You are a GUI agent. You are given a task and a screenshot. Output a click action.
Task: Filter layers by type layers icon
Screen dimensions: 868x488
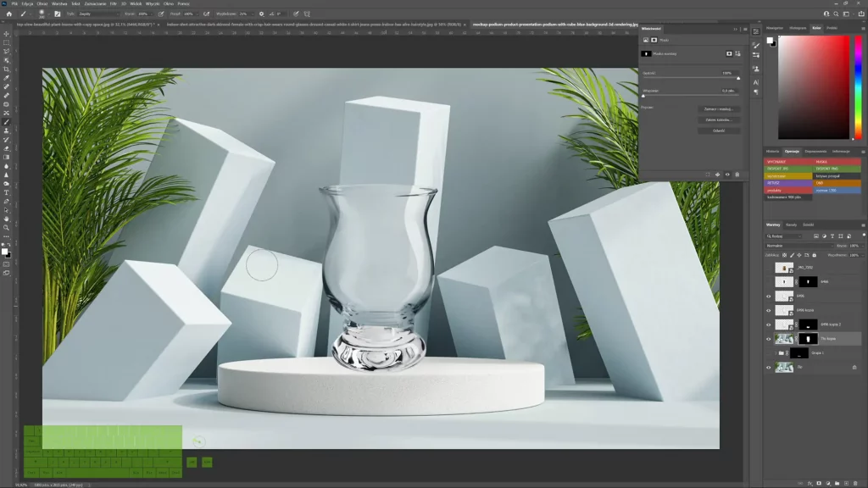(832, 236)
